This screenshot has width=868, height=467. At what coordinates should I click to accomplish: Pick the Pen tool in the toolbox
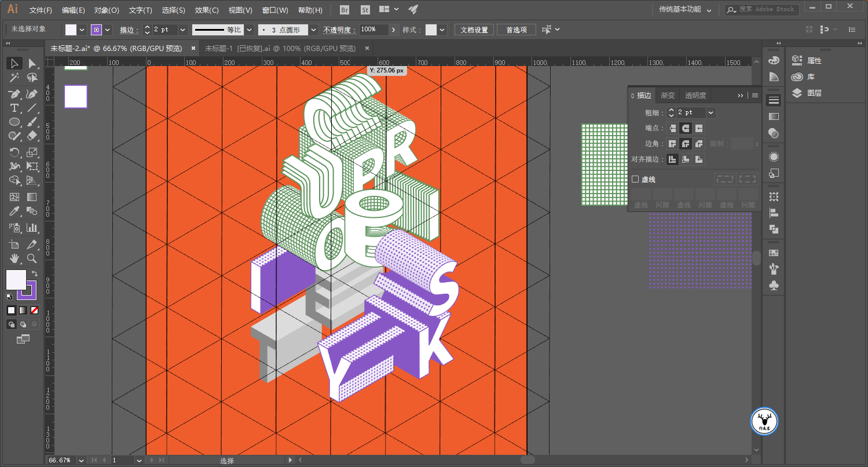[x=14, y=94]
